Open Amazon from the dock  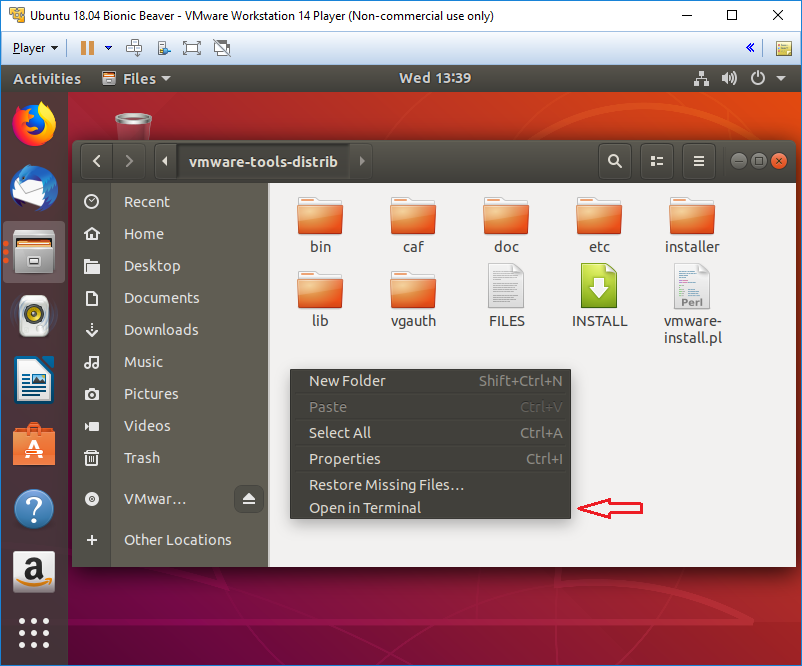(x=34, y=572)
